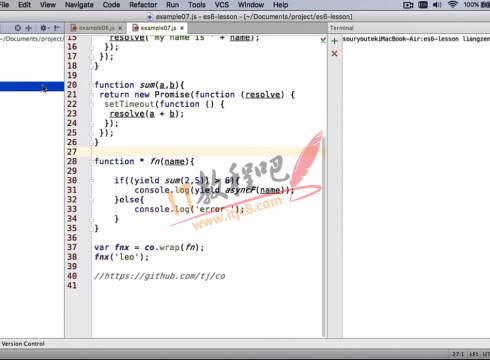Click the volume icon in menu bar

click(437, 5)
